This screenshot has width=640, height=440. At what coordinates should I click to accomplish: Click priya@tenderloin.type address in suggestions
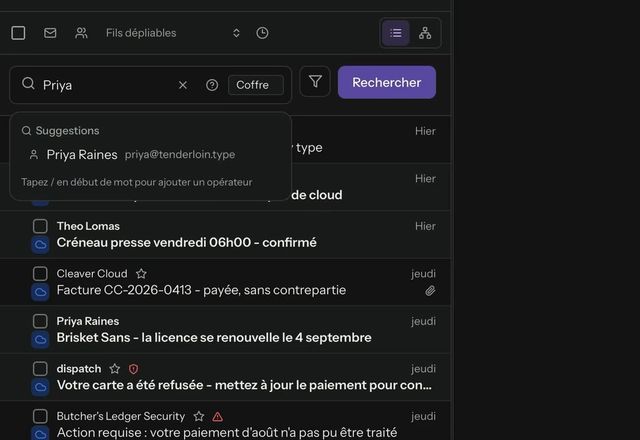pos(180,154)
